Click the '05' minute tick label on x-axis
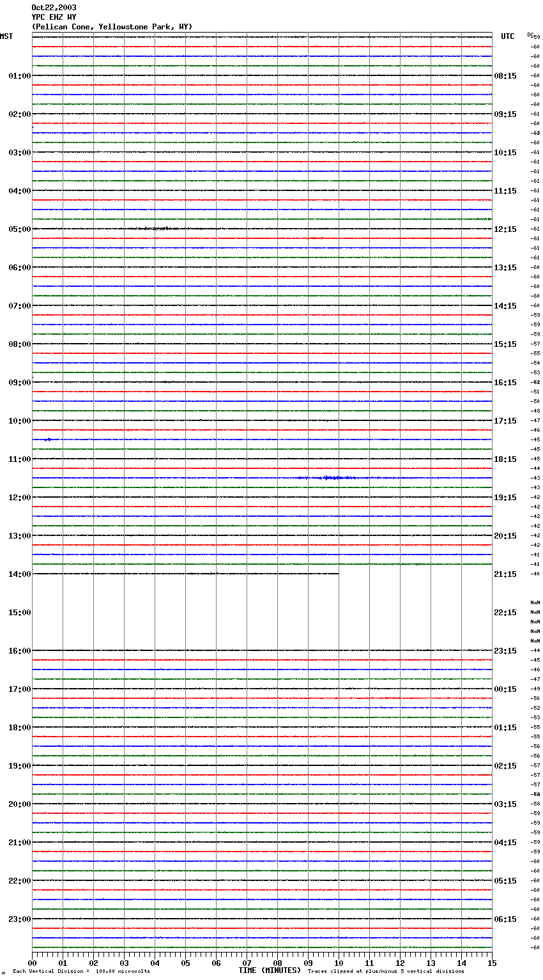The image size is (543, 980). point(185,963)
